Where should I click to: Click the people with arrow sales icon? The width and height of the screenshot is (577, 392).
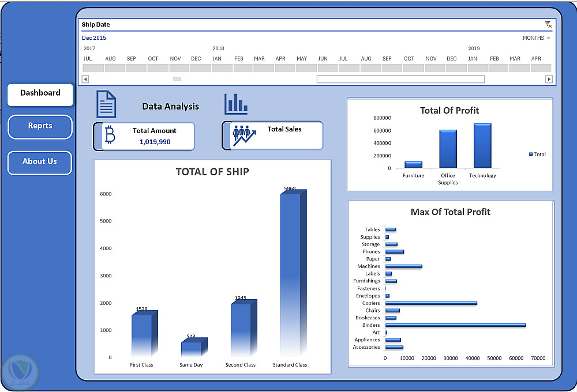click(243, 135)
